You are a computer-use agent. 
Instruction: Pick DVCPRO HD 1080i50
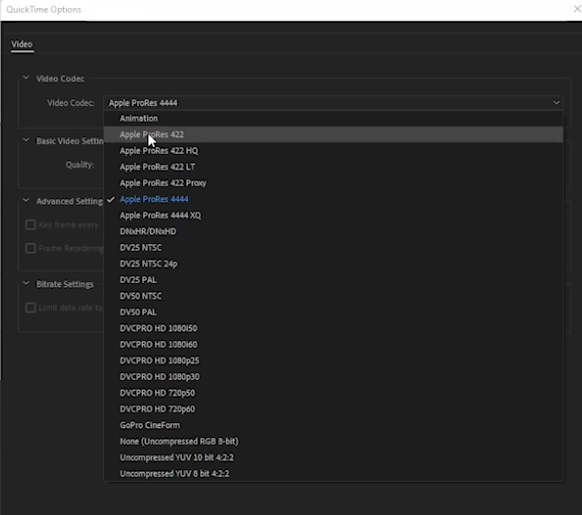tap(333, 328)
